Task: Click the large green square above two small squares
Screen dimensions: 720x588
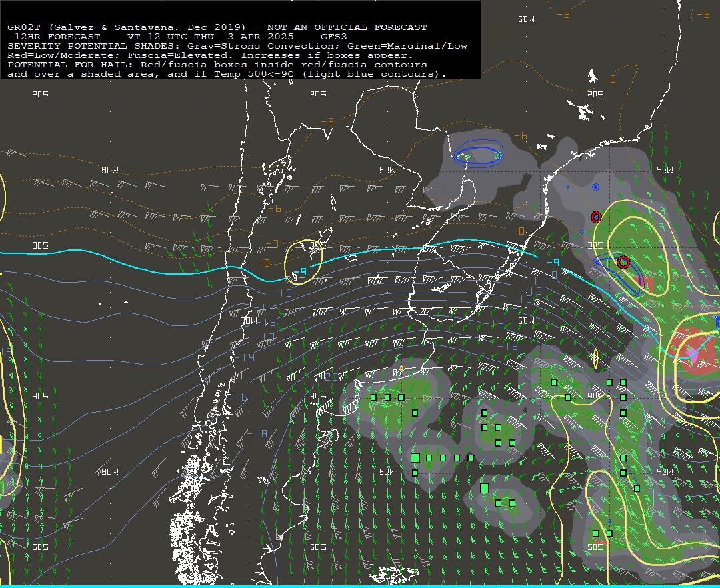Action: pos(485,488)
